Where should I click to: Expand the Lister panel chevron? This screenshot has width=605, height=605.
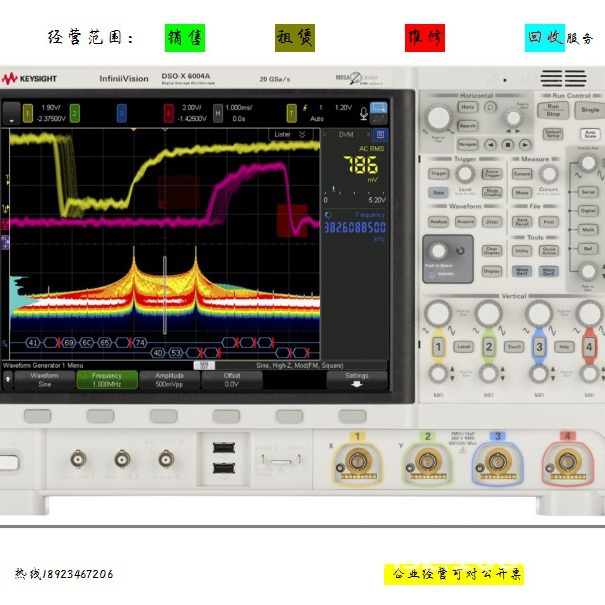(302, 134)
